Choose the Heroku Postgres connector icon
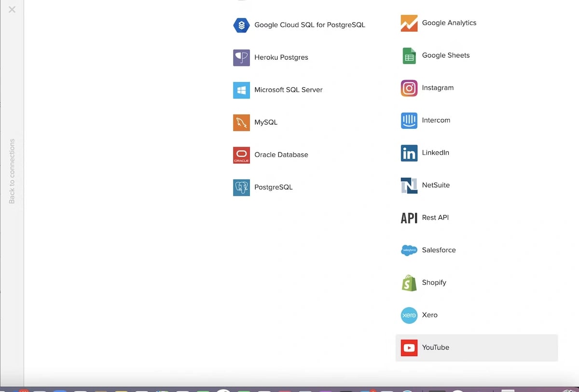The width and height of the screenshot is (579, 392). [241, 57]
